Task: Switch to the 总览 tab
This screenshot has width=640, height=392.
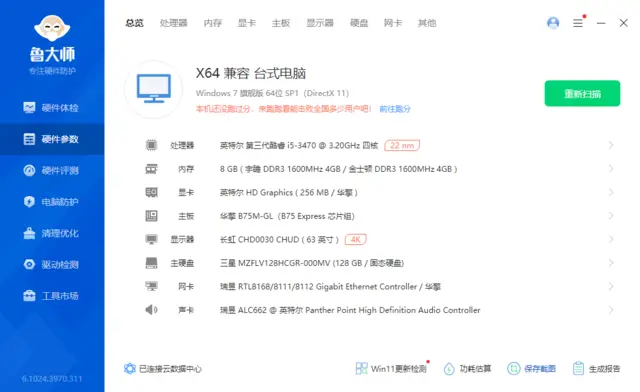Action: [134, 23]
